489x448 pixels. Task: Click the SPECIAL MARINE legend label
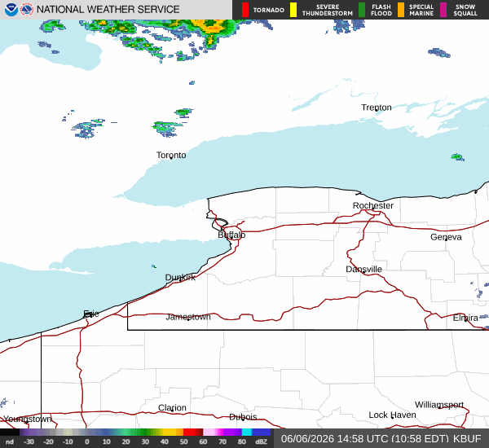click(x=421, y=11)
